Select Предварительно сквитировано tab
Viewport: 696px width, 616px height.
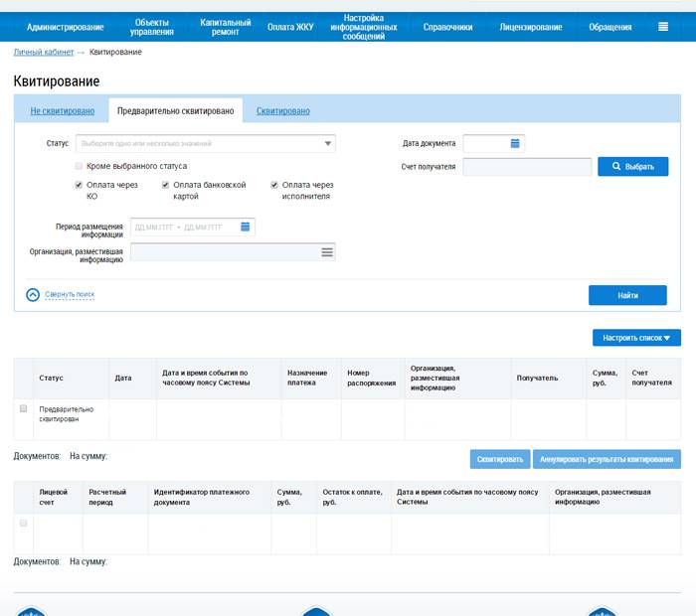[x=176, y=111]
